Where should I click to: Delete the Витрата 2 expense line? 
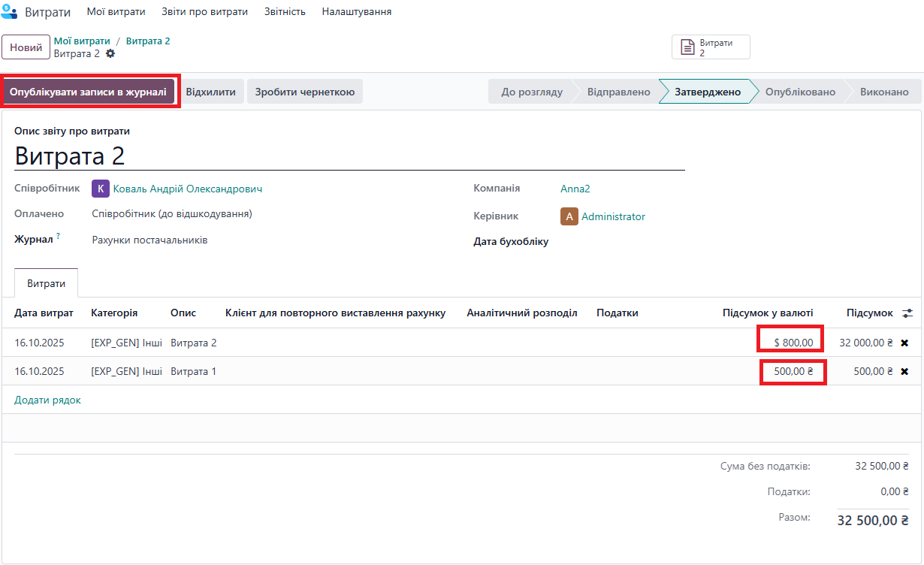coord(904,343)
